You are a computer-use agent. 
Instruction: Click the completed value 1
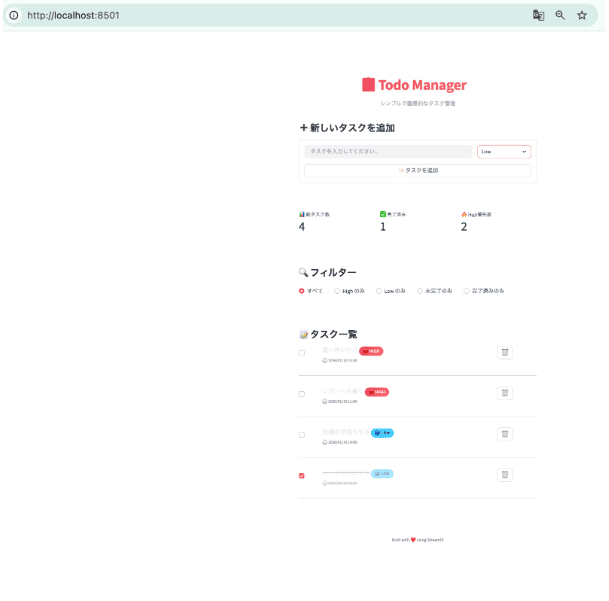383,227
